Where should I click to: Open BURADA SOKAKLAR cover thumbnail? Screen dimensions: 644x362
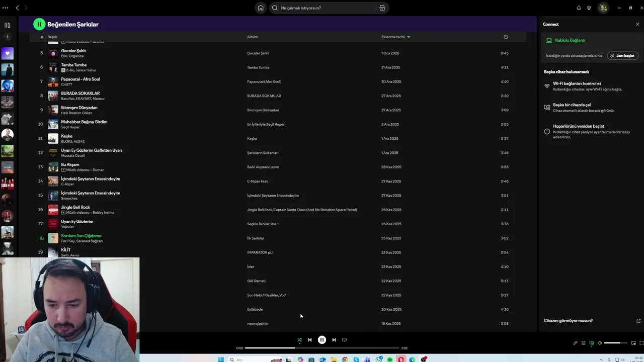coord(53,96)
